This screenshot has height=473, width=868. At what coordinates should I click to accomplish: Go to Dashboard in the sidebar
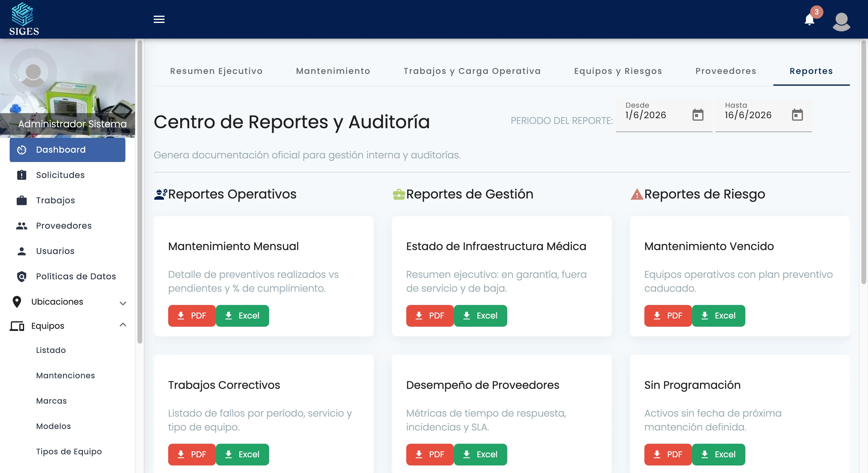click(68, 150)
